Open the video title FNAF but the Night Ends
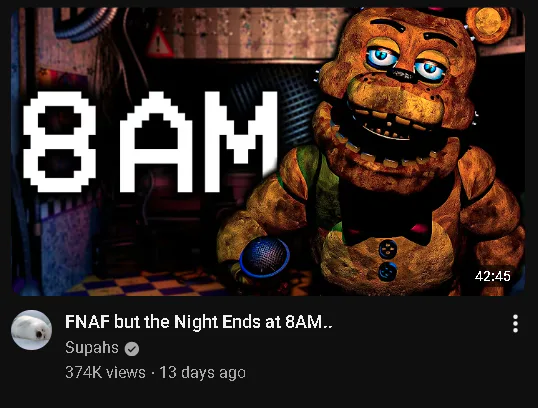This screenshot has width=538, height=408. [x=199, y=322]
